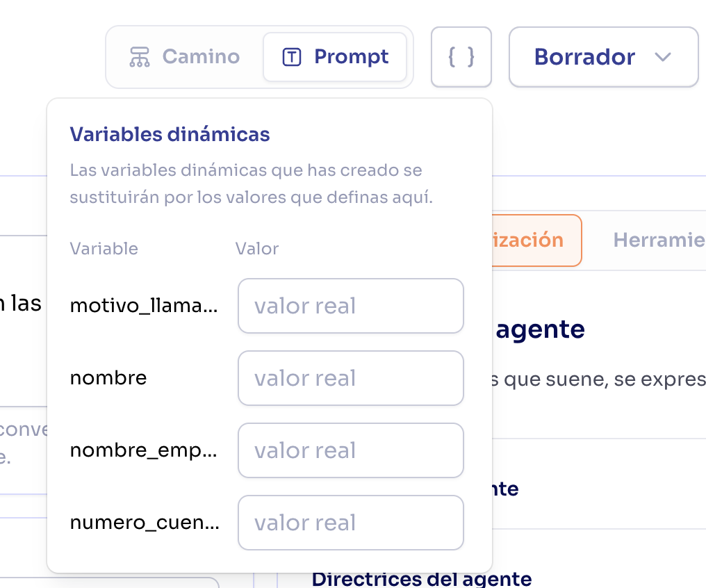Select the Personalización tab

pos(535,240)
